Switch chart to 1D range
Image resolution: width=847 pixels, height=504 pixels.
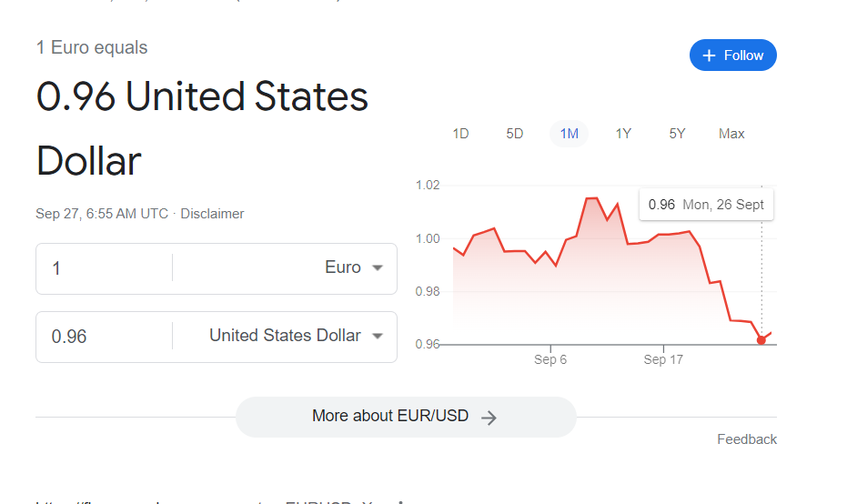click(x=460, y=134)
